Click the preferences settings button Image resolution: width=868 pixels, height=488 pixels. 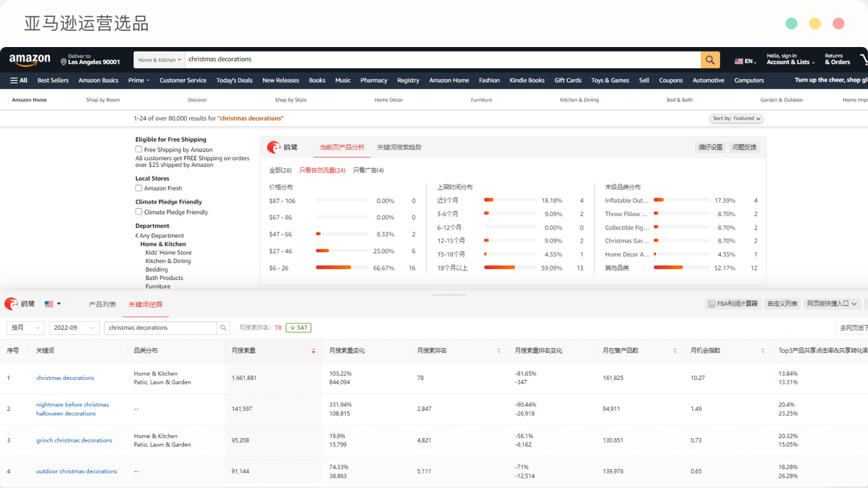(711, 147)
